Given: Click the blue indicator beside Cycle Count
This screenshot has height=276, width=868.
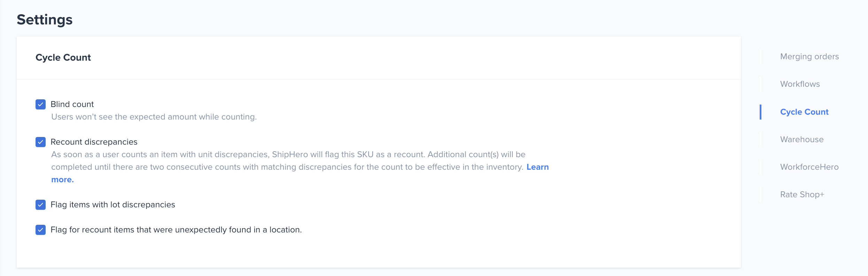Looking at the screenshot, I should click(761, 112).
